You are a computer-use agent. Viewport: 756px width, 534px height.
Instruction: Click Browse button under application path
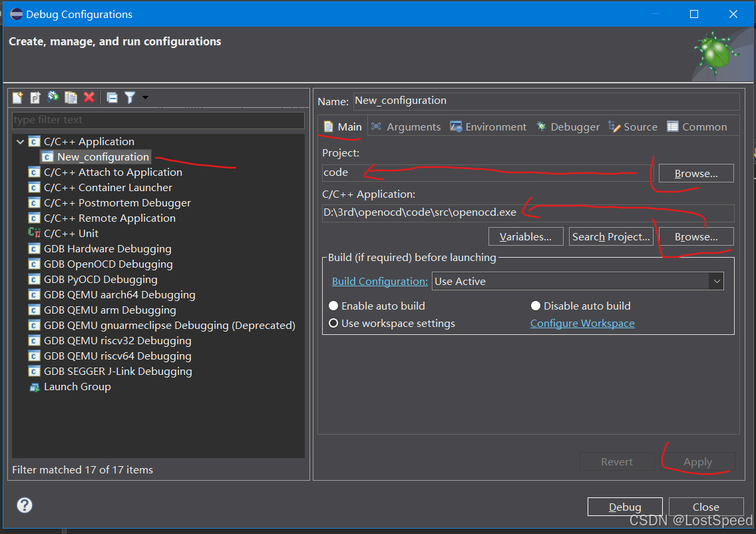point(696,237)
